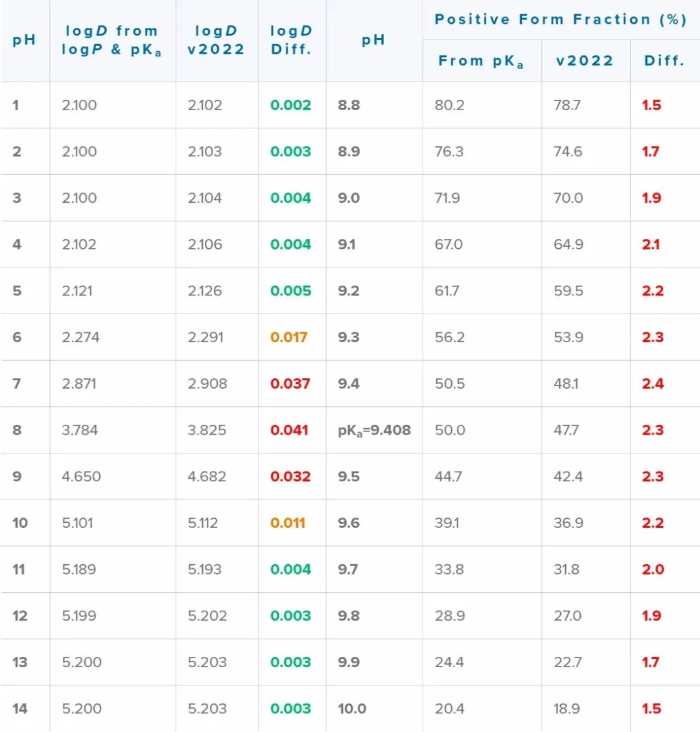The image size is (700, 732).
Task: Select the "logD v2022" column header
Action: coord(216,40)
